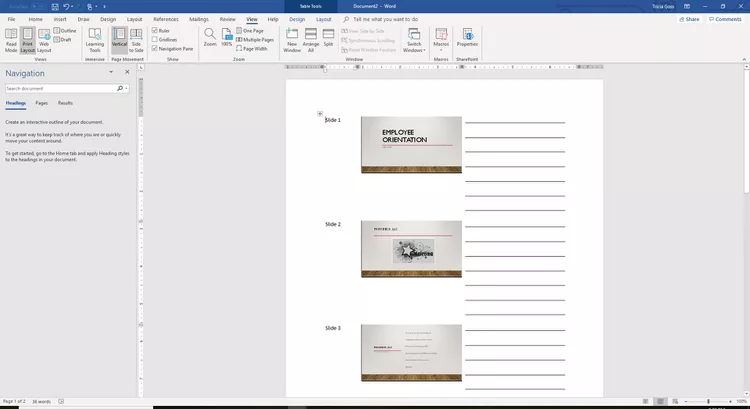The width and height of the screenshot is (750, 409).
Task: Collapse the ribbon with the chevron
Action: click(744, 59)
